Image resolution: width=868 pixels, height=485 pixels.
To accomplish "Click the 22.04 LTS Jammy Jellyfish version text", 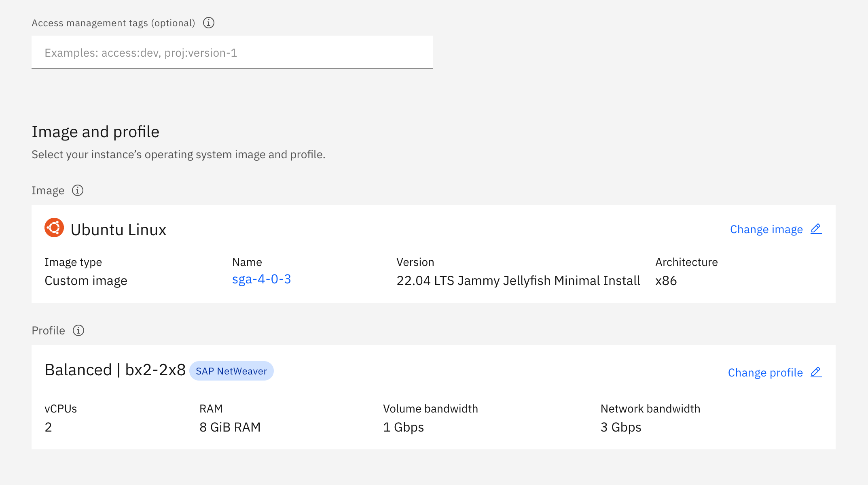I will click(518, 280).
